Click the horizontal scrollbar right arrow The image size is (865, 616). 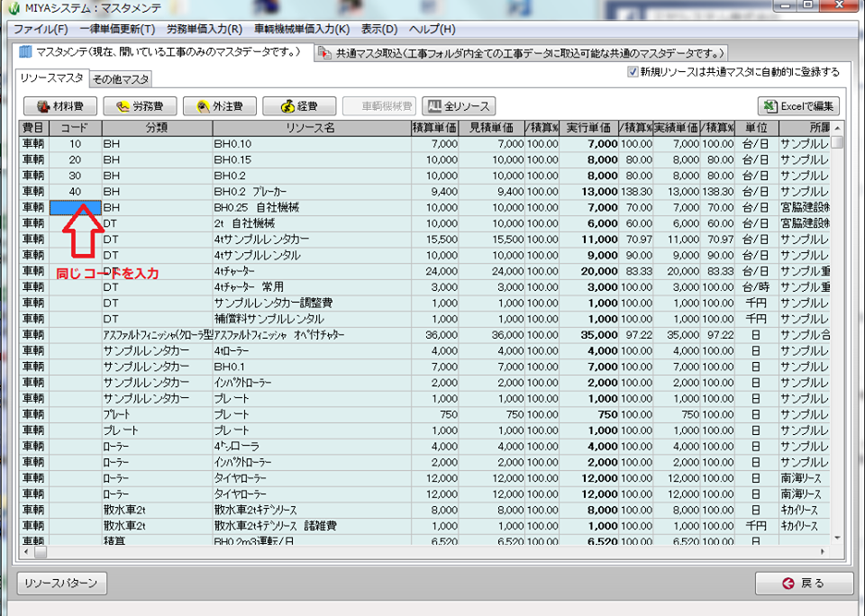tap(823, 551)
